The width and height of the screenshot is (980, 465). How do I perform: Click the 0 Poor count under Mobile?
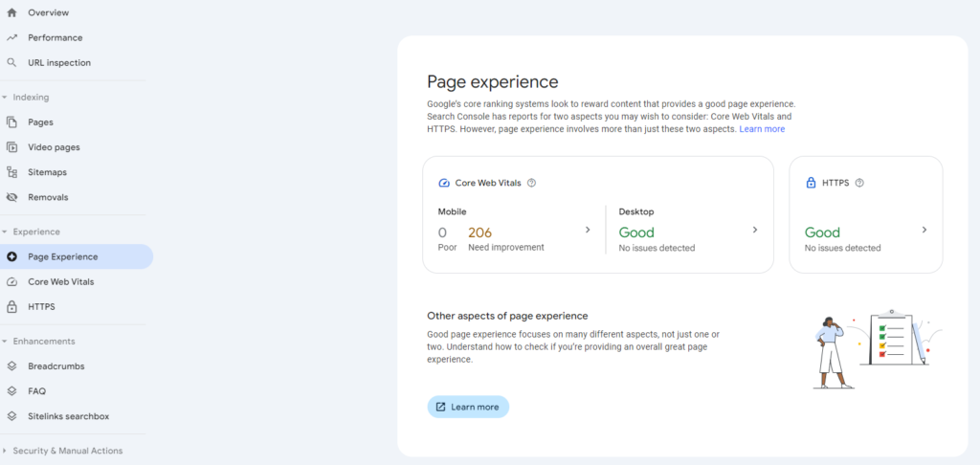pyautogui.click(x=442, y=232)
